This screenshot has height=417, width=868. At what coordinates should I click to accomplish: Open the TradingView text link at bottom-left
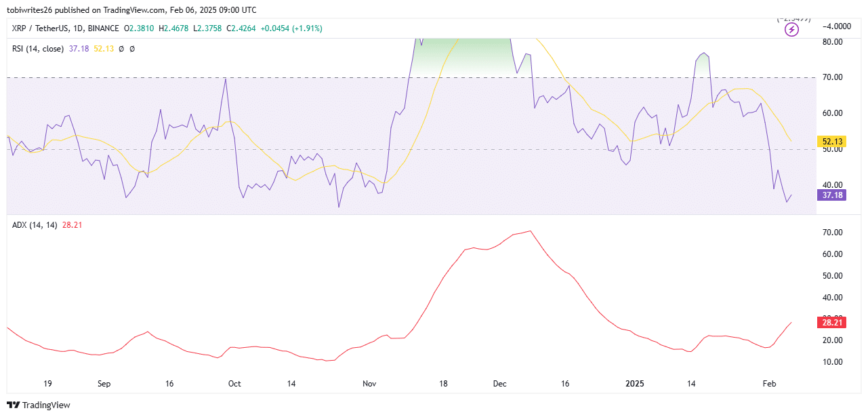(46, 405)
